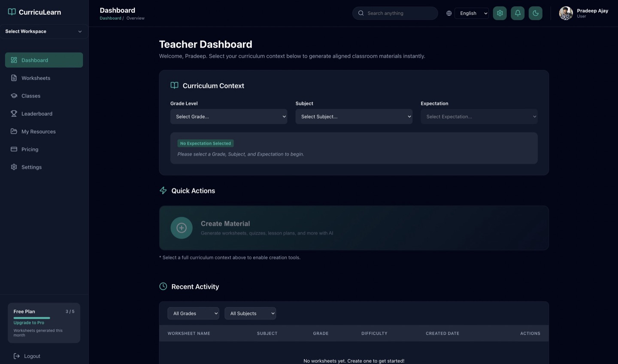Open the All Subjects filter dropdown

click(x=250, y=313)
